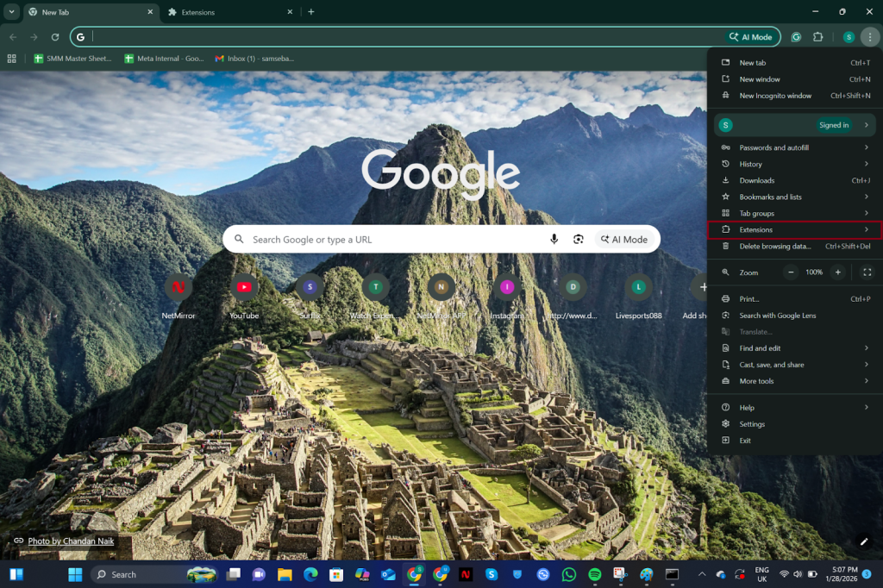The height and width of the screenshot is (588, 883).
Task: Open Photo by Chandan Naik link
Action: [x=71, y=541]
